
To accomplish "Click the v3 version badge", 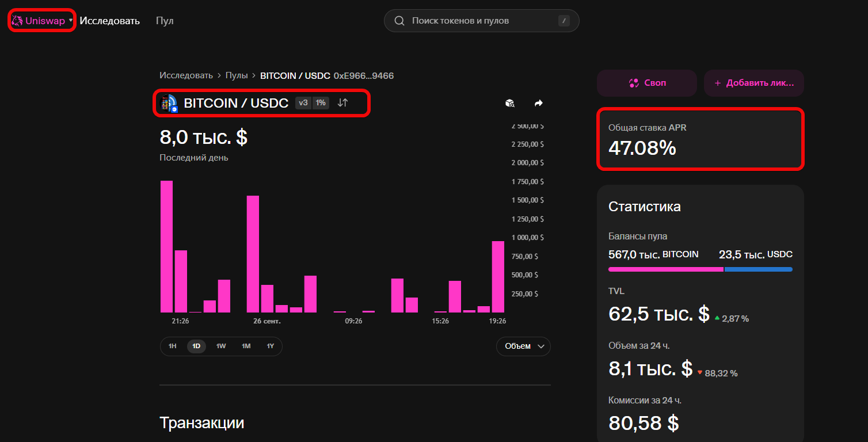I will [303, 103].
